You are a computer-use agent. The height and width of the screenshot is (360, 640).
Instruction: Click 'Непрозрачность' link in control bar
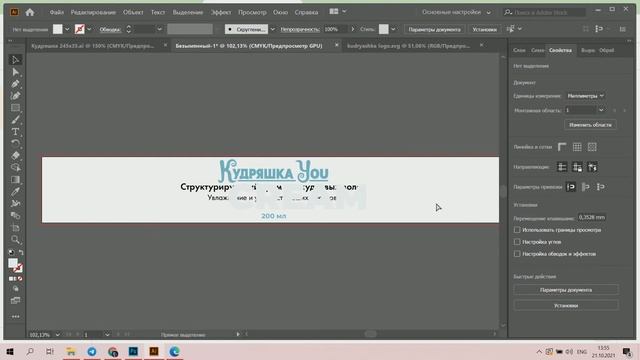tap(300, 29)
